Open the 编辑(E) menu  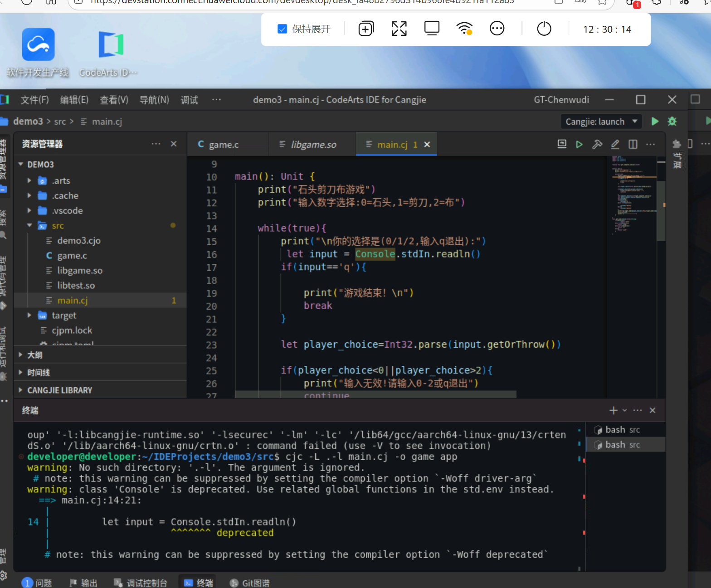point(74,100)
